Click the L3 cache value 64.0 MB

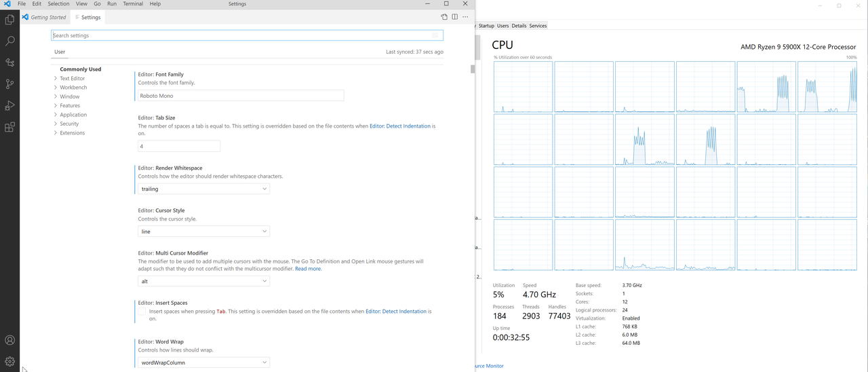631,343
